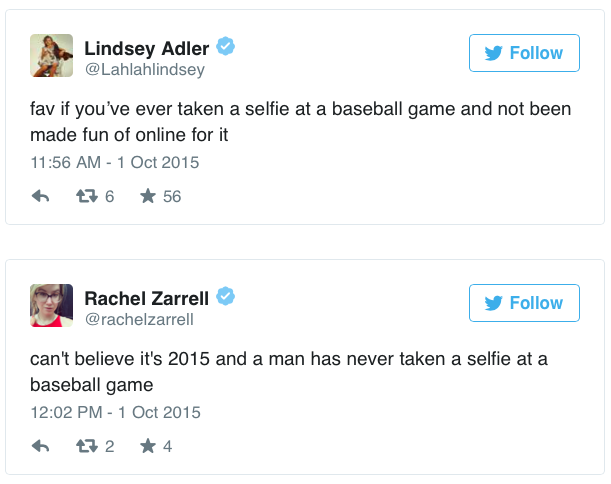
Task: Click the fav-if-selfie tweet text
Action: point(300,120)
